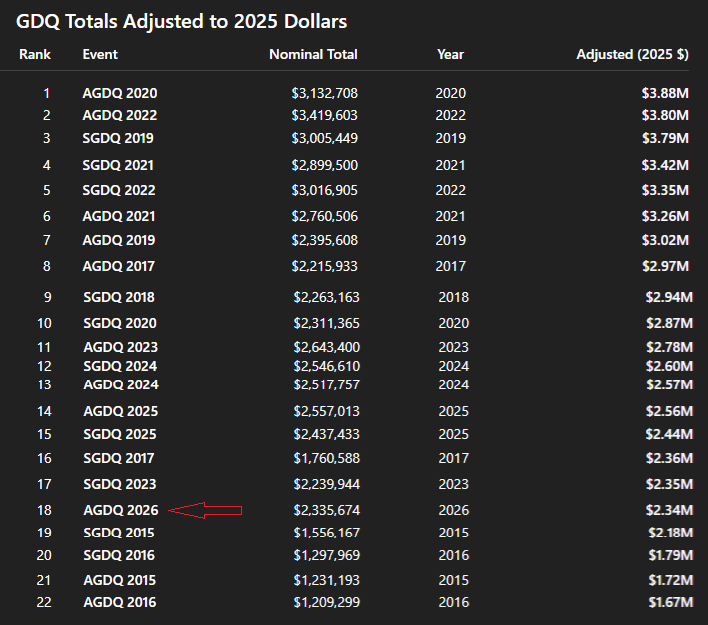Viewport: 708px width, 625px height.
Task: Select the SGDQ 2018 event name
Action: coord(119,297)
